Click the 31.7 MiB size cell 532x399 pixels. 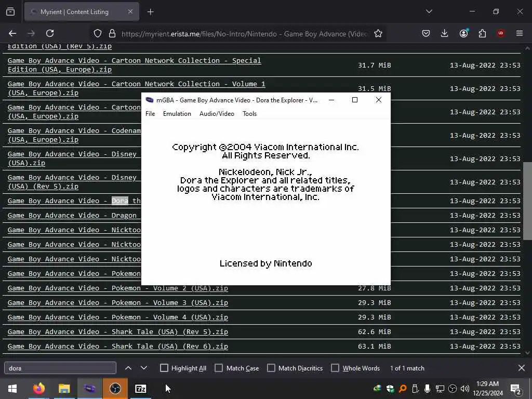[374, 65]
